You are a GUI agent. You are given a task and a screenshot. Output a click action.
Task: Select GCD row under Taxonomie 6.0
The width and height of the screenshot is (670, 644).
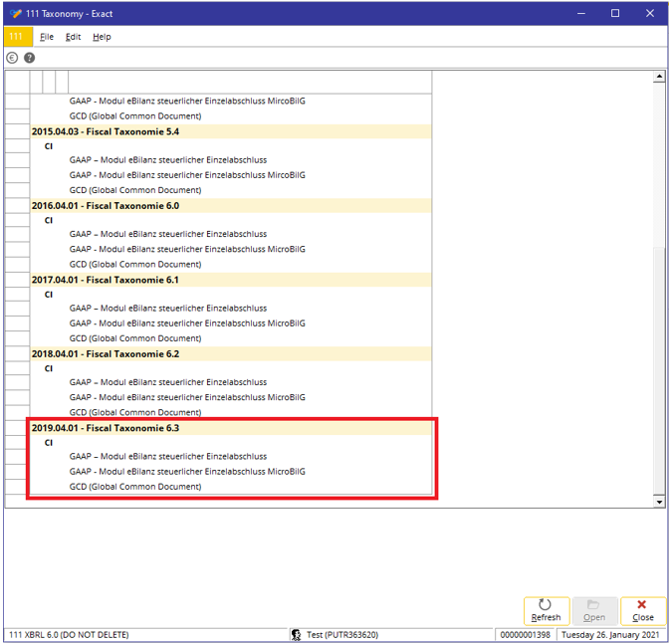135,264
